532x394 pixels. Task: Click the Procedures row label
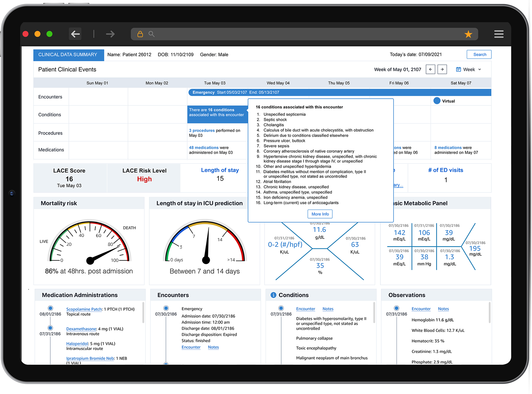(x=50, y=133)
